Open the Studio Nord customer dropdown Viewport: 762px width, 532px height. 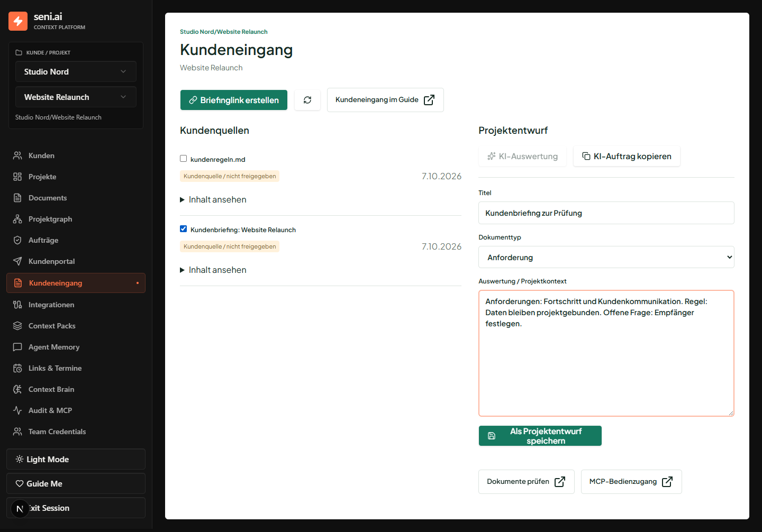tap(76, 72)
